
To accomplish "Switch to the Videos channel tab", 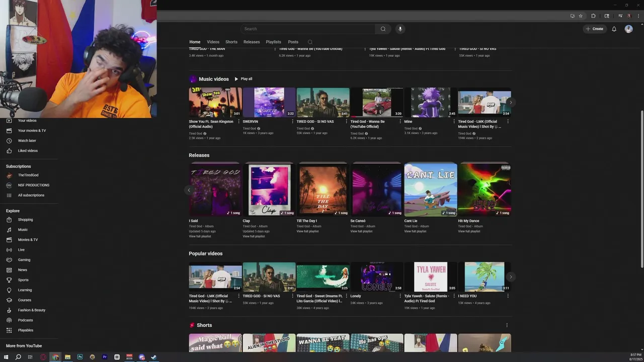I will click(x=213, y=42).
